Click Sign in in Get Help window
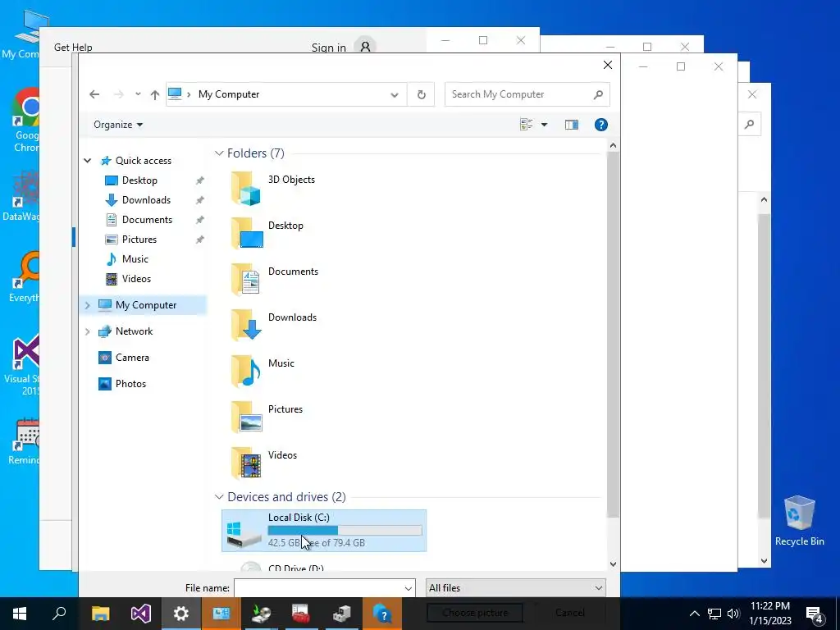840x630 pixels. click(x=328, y=48)
